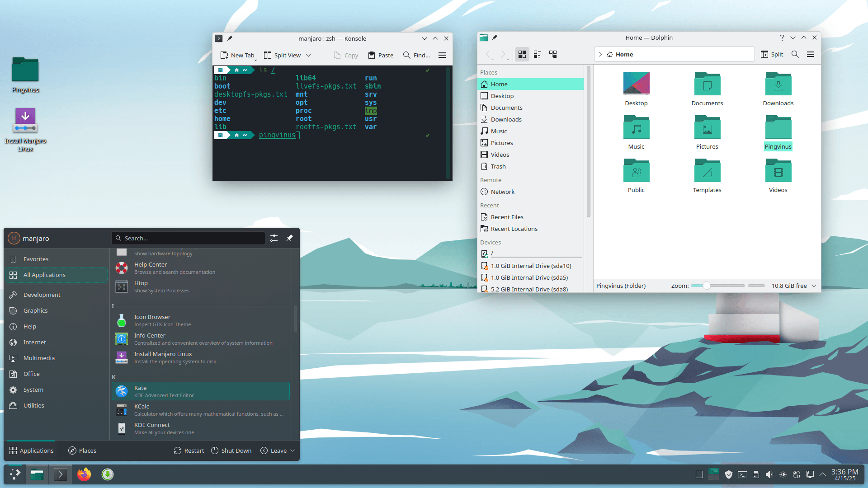Open Help Center from app list
This screenshot has height=488, width=868.
[201, 268]
